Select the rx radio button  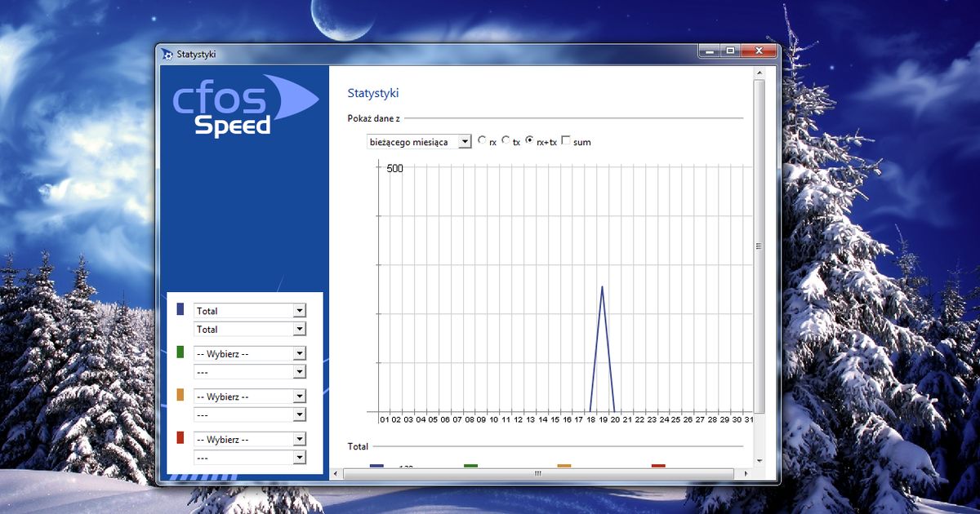pos(481,140)
